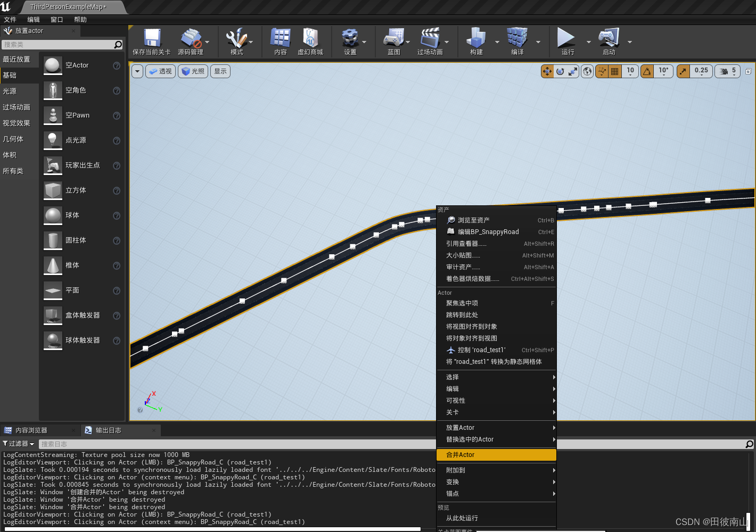
Task: Expand the Transform (变换) submenu
Action: coord(496,482)
